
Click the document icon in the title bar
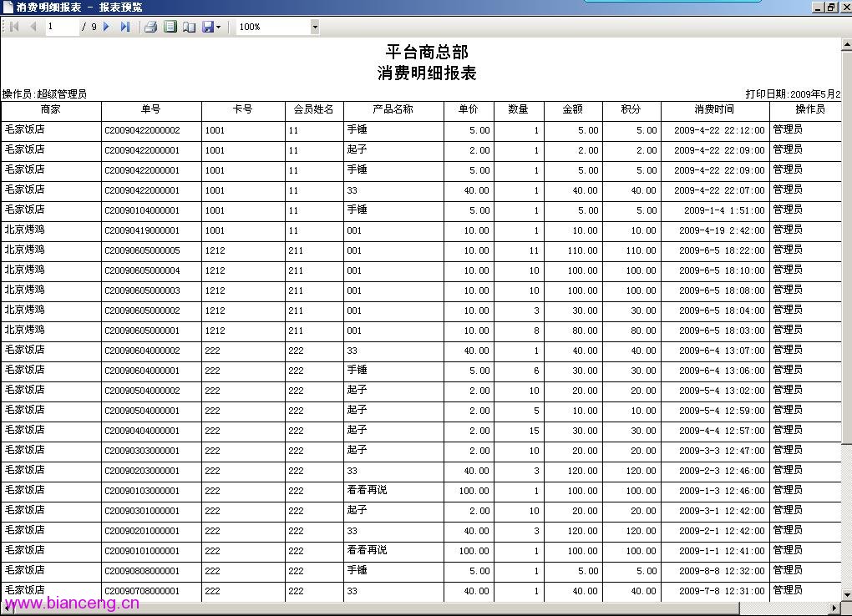click(8, 7)
